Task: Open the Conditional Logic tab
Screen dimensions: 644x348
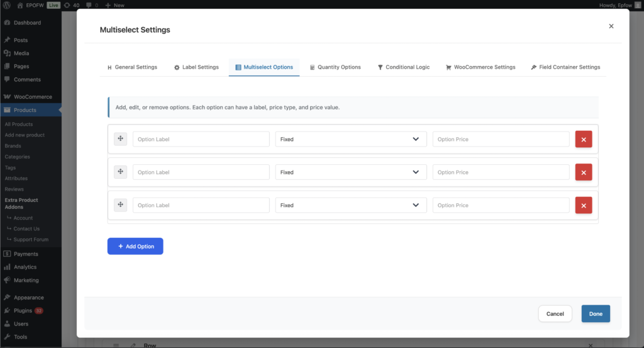Action: [403, 67]
